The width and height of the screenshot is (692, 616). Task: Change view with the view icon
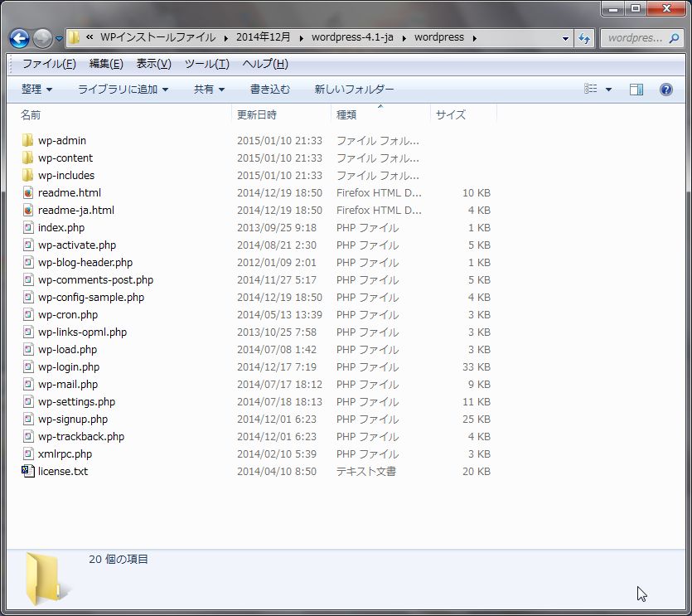[x=591, y=90]
